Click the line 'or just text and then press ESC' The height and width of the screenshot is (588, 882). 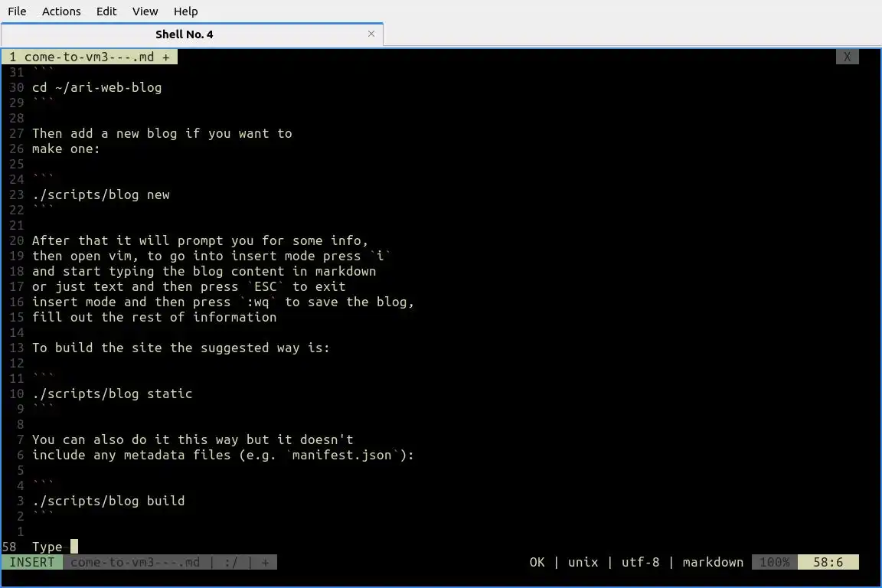[188, 286]
